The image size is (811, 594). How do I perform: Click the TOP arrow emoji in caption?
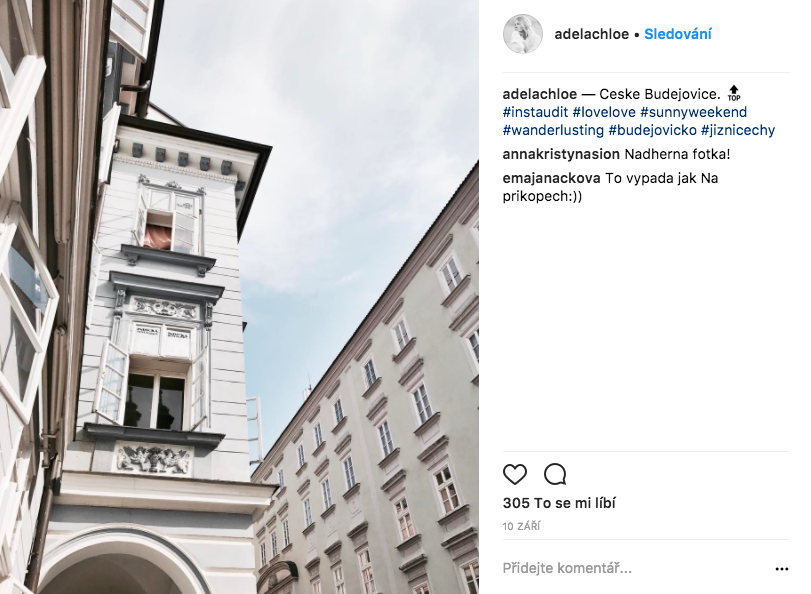(733, 94)
